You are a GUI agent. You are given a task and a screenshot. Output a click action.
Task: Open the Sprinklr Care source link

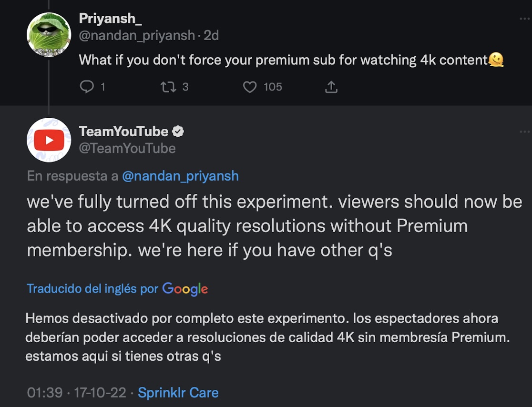(178, 392)
